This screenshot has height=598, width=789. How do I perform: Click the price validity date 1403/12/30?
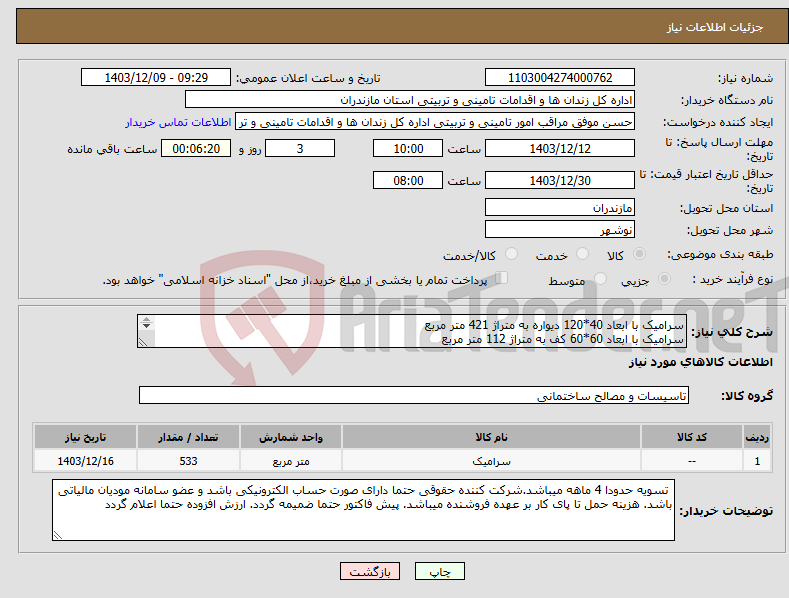(560, 180)
